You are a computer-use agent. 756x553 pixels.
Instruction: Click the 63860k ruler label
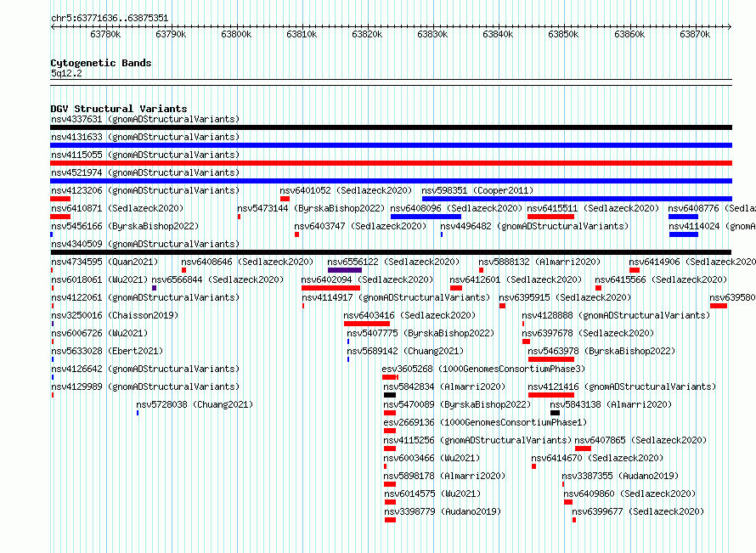point(629,34)
